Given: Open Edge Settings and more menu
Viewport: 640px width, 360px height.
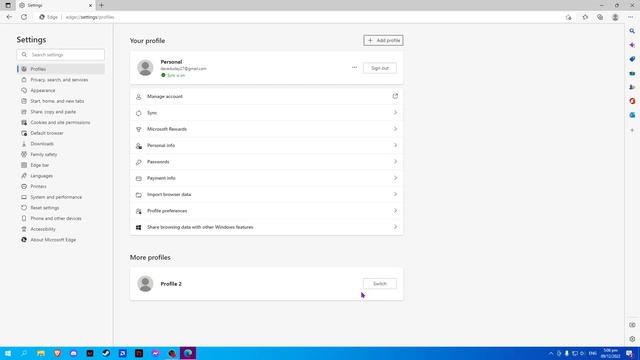Looking at the screenshot, I should (x=631, y=17).
